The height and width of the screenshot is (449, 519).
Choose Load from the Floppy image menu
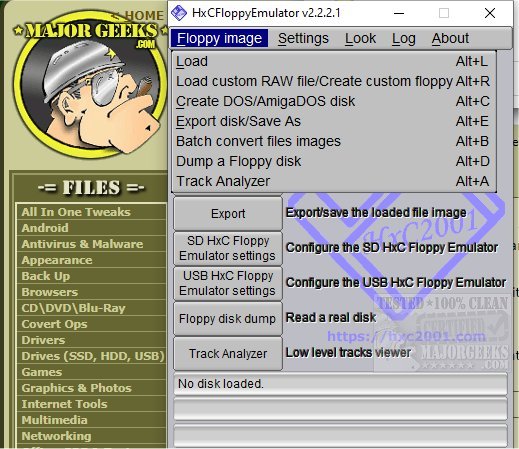coord(334,61)
